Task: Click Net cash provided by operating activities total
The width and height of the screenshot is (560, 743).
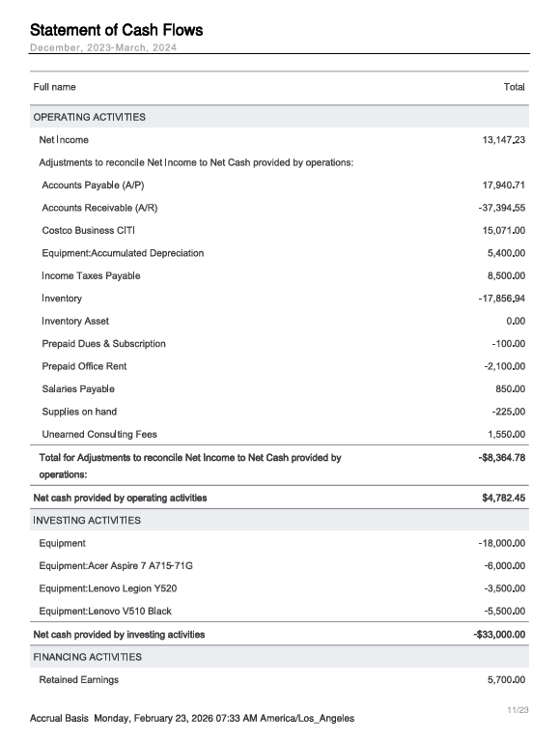Action: (504, 498)
